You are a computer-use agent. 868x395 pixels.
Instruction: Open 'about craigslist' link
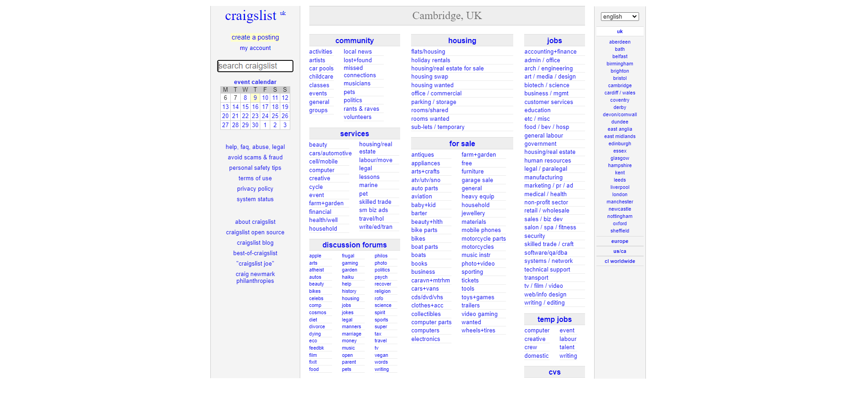(255, 222)
